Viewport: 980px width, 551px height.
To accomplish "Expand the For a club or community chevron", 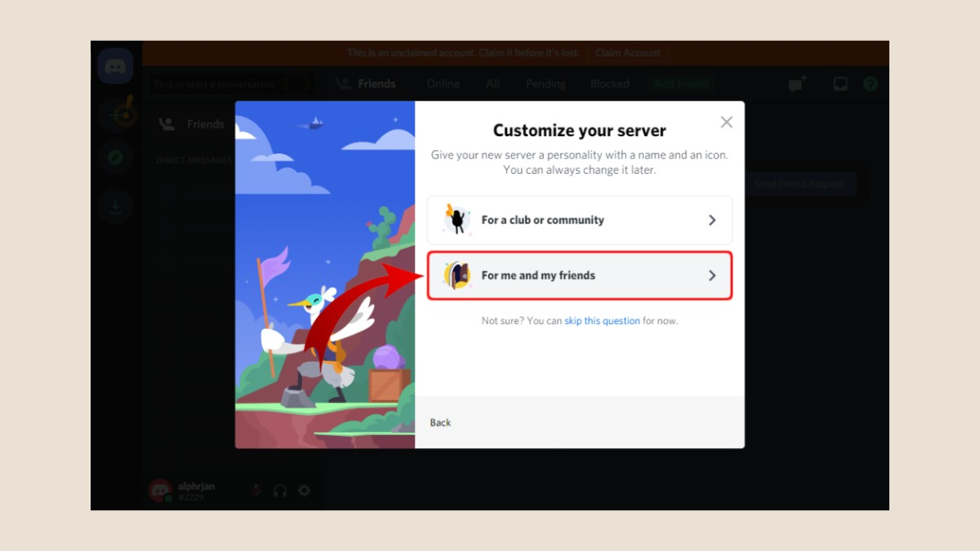I will (x=712, y=220).
